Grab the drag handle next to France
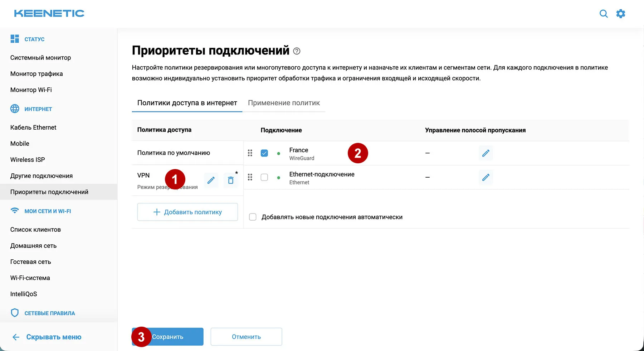644x351 pixels. tap(250, 153)
